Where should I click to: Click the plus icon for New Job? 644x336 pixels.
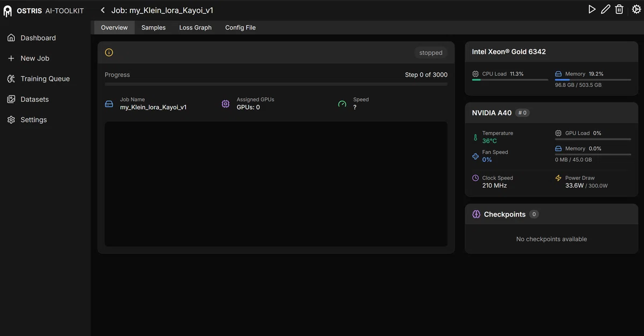tap(11, 58)
